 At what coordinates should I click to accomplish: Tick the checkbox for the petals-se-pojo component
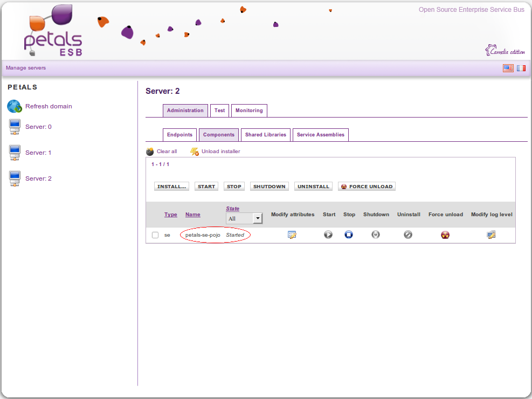click(155, 235)
